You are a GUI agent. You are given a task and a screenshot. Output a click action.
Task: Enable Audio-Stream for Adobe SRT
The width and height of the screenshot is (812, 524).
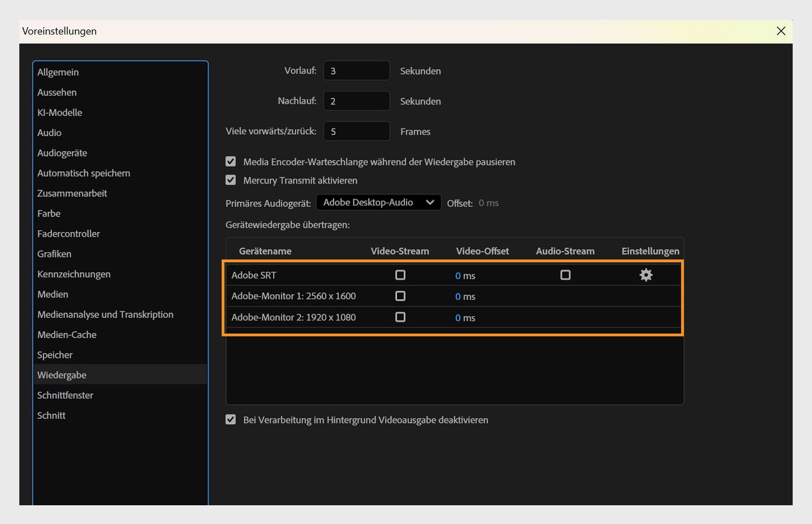[x=565, y=275]
